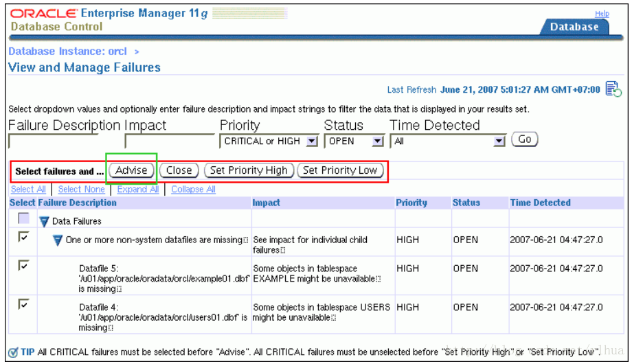
Task: Collapse the non-system datafiles missing node
Action: [x=58, y=240]
